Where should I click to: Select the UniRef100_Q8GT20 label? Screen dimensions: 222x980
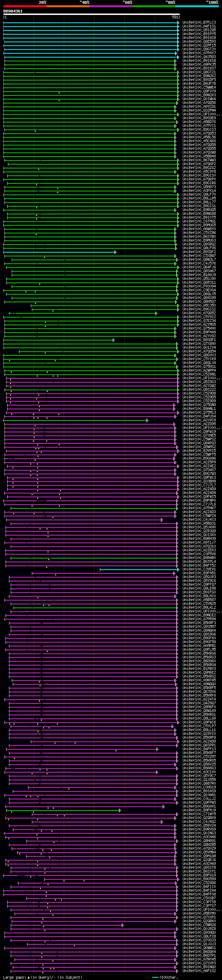click(199, 49)
